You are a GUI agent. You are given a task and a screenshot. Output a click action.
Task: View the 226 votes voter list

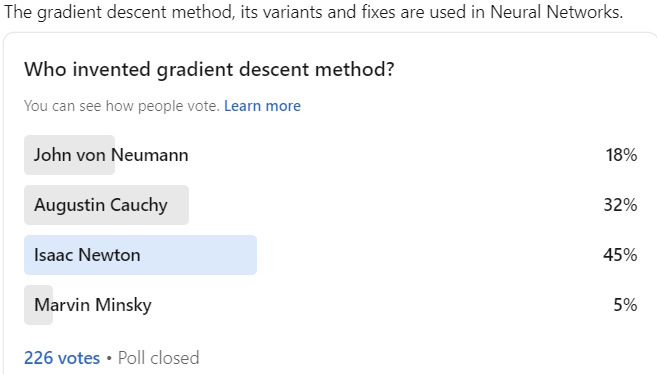coord(62,358)
